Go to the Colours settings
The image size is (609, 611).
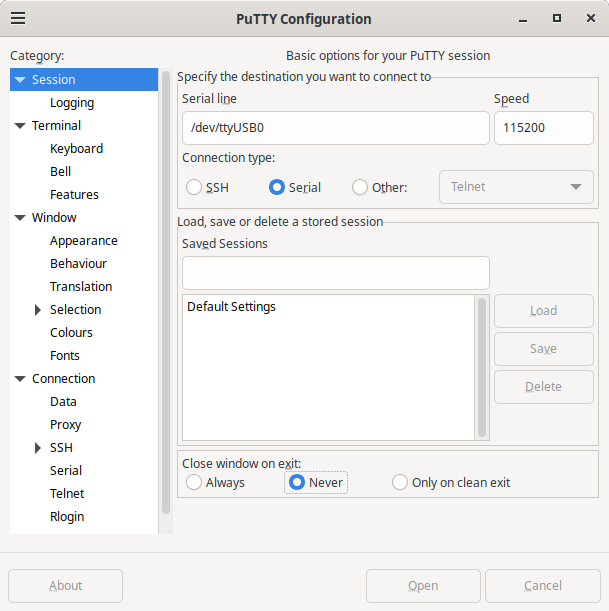(71, 333)
